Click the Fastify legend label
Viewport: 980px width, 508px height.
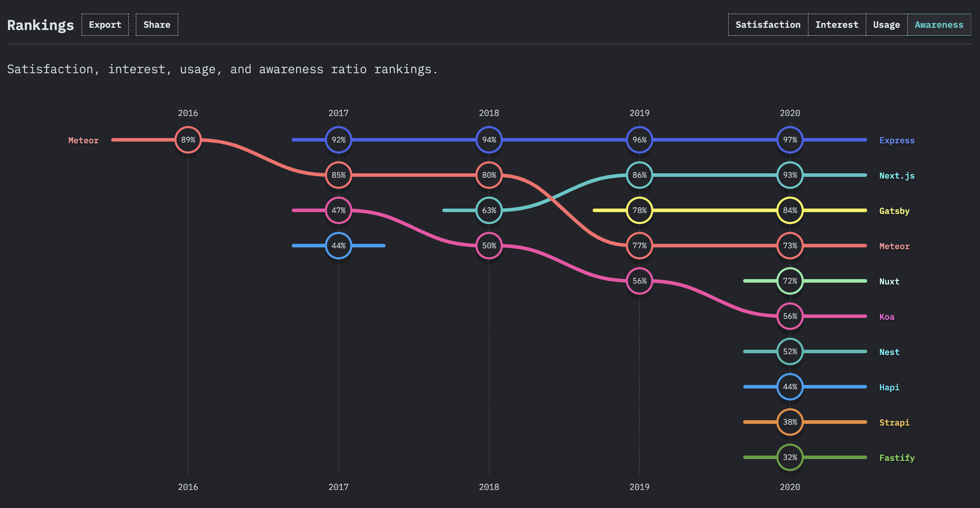pyautogui.click(x=897, y=458)
